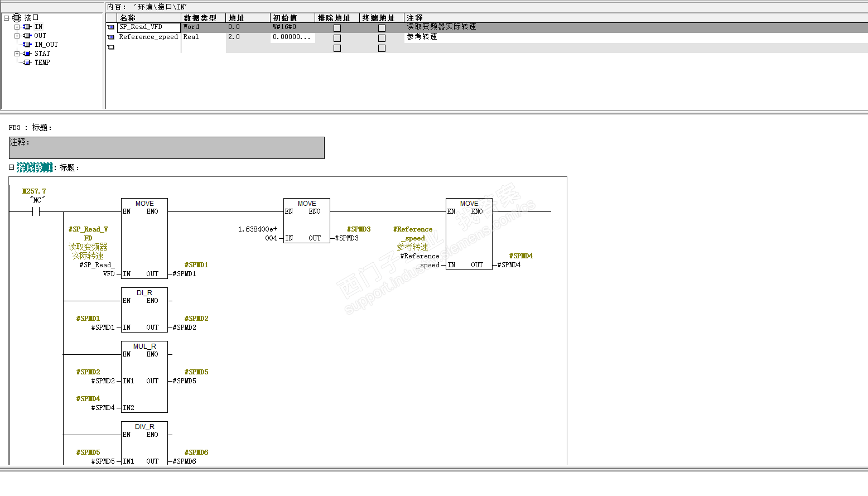The image size is (868, 496).
Task: Click the 接口 interface root icon
Action: (16, 18)
